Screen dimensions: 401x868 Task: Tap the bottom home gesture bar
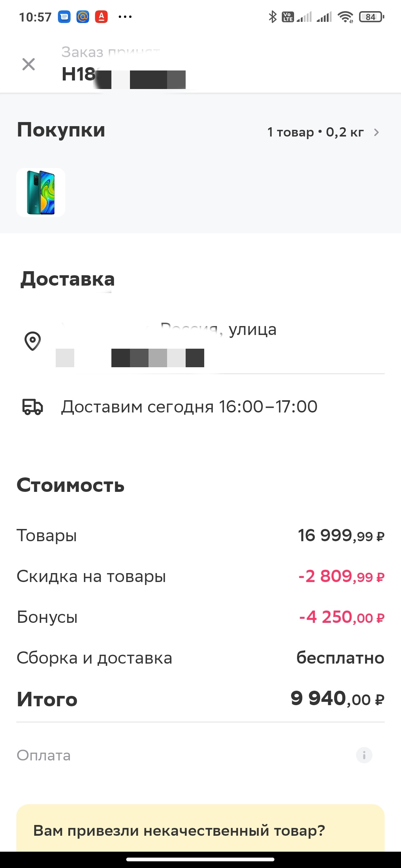200,859
